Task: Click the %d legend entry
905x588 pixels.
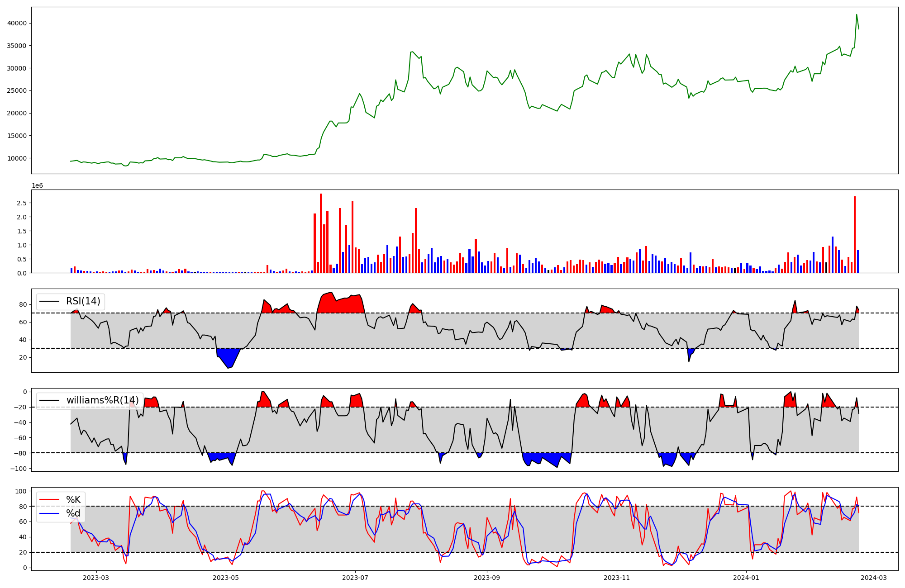Action: pos(73,513)
